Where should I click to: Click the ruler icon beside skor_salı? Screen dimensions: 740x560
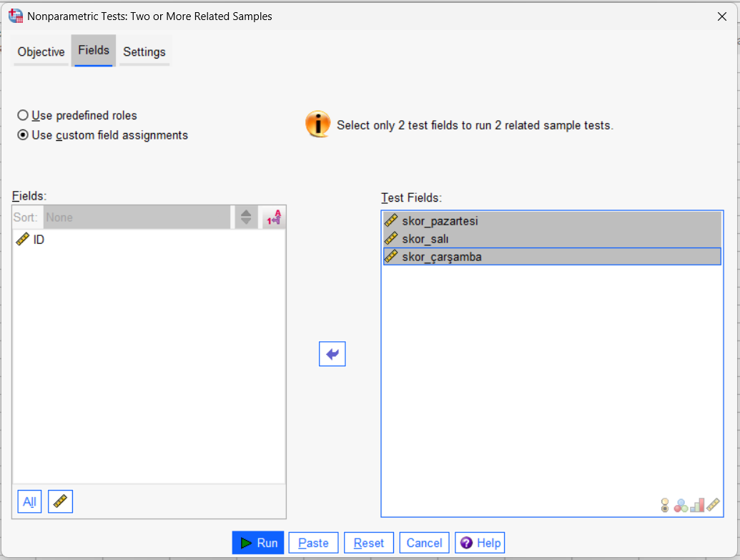coord(391,239)
